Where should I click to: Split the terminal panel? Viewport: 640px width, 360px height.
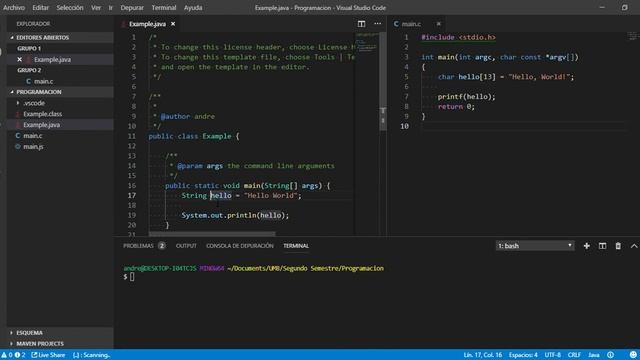(602, 246)
